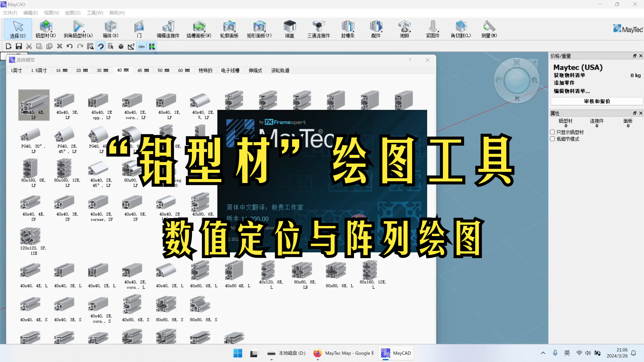Click the 端盖 end cap tool
The height and width of the screenshot is (362, 644).
click(x=289, y=29)
